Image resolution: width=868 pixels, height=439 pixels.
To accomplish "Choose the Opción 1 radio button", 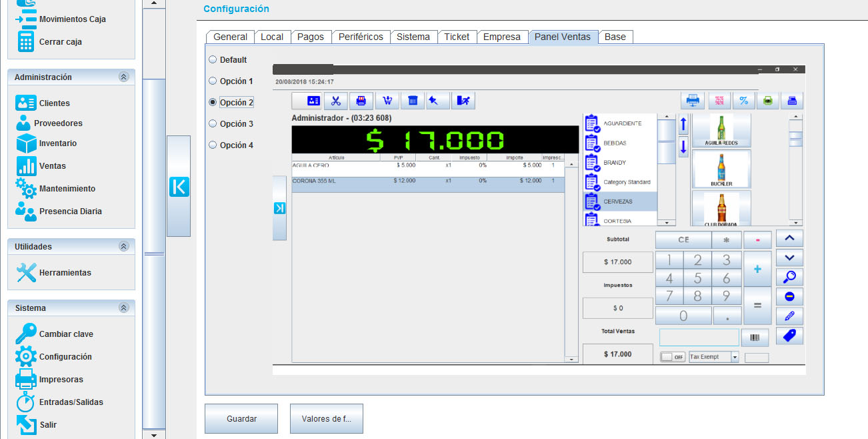I will [x=213, y=81].
